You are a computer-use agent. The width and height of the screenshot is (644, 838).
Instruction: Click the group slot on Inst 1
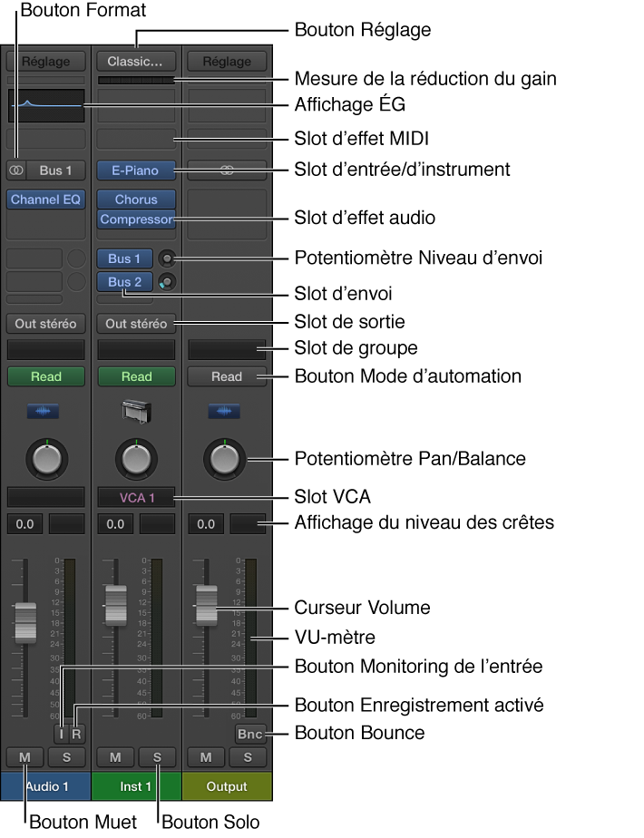point(136,349)
